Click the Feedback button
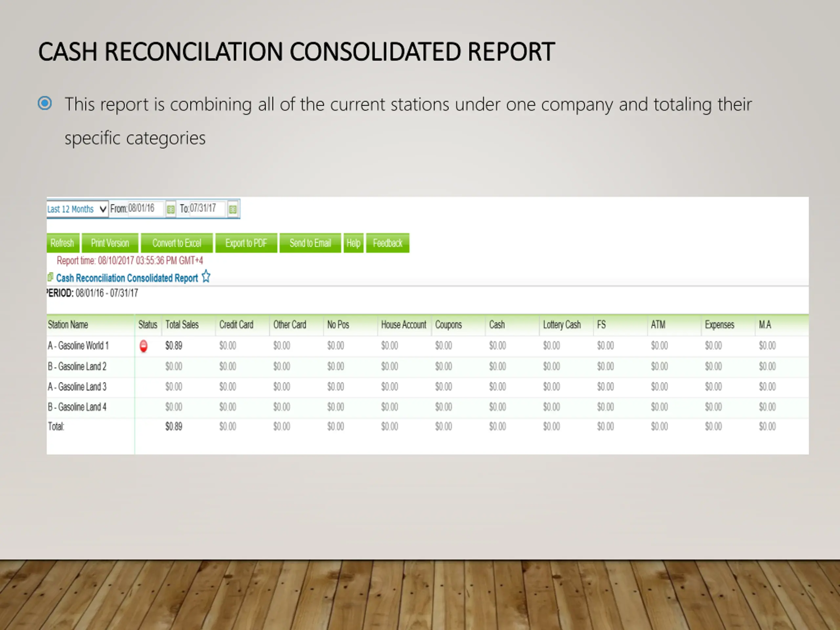 click(x=388, y=243)
